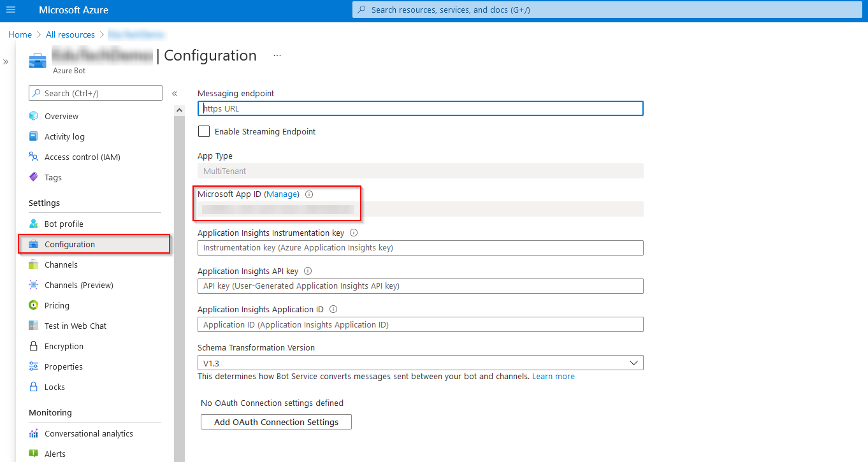Image resolution: width=868 pixels, height=462 pixels.
Task: Open the Learn more link
Action: pyautogui.click(x=553, y=377)
